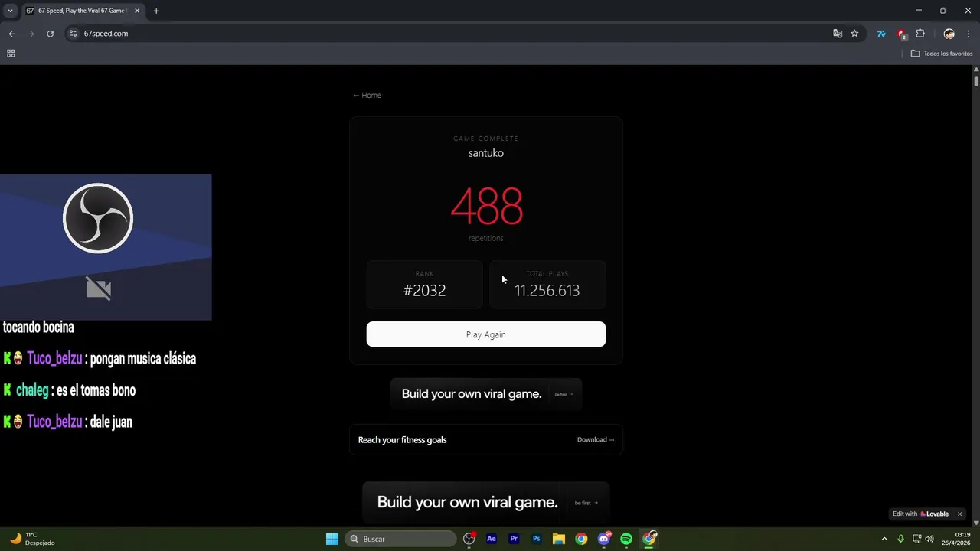The image size is (980, 551).
Task: Click the player name santuko
Action: pos(486,153)
